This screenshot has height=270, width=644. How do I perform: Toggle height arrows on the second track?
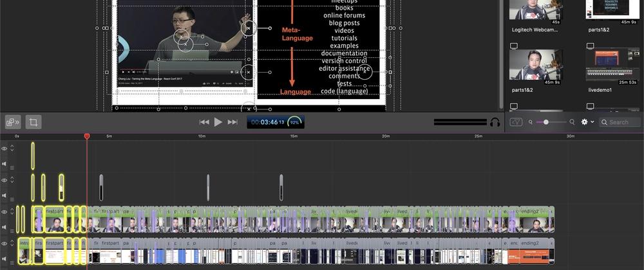click(x=12, y=179)
